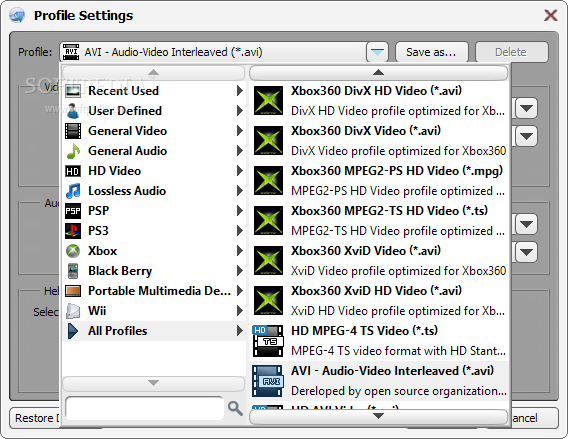Screen dimensions: 568x439
Task: Click Xbox360 MPEG2-TS HD Video icon
Action: pos(268,221)
